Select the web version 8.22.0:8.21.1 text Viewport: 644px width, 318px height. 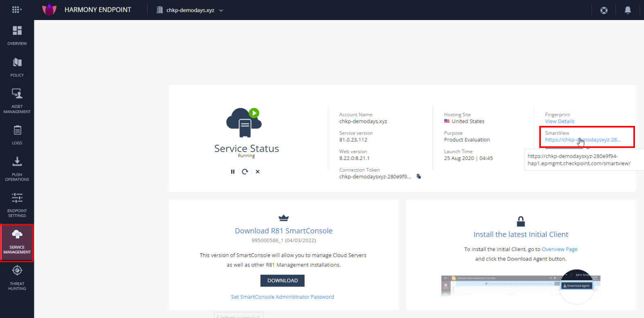coord(354,158)
